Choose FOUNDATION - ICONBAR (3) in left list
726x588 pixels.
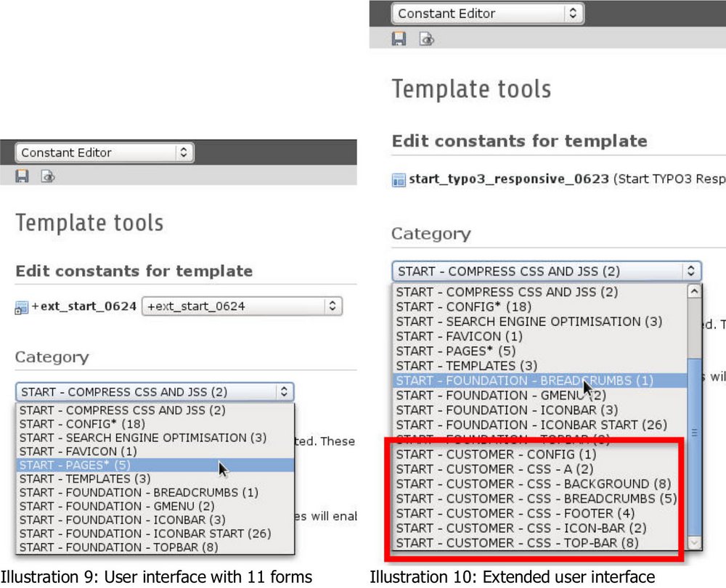coord(155,520)
